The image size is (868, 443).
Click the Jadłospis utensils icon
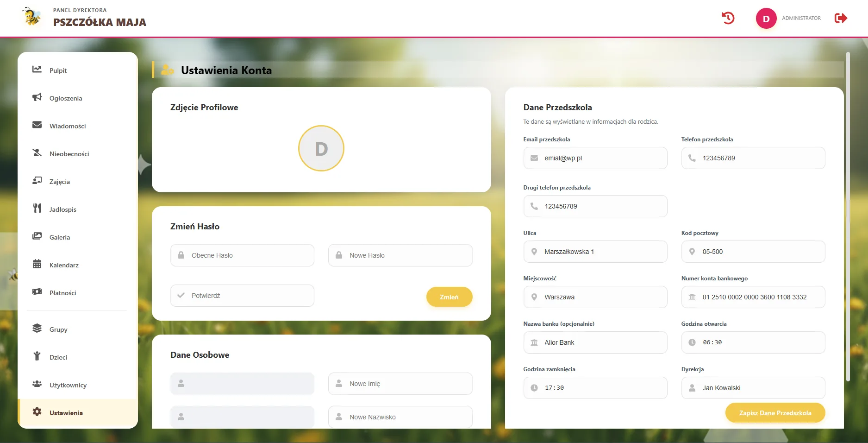[37, 209]
